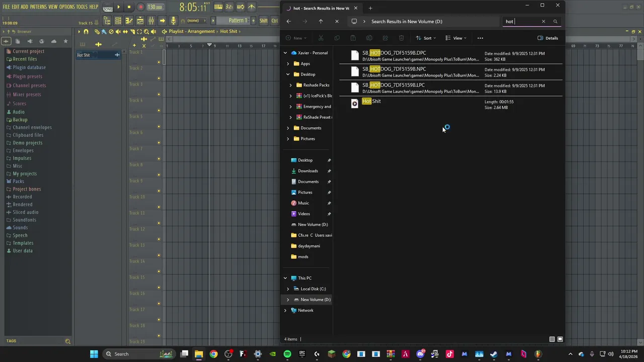
Task: Open the PATTERNS menu in FL Studio
Action: click(x=38, y=7)
